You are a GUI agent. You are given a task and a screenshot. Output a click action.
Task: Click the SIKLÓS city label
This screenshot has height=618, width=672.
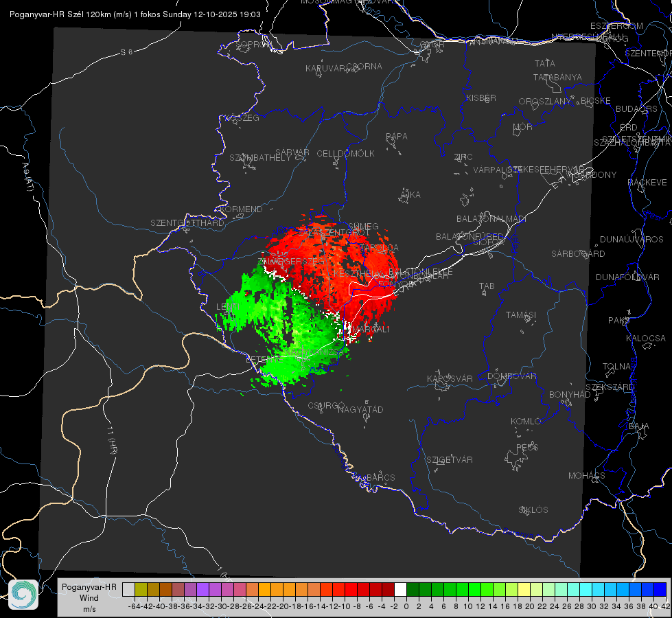click(x=533, y=510)
